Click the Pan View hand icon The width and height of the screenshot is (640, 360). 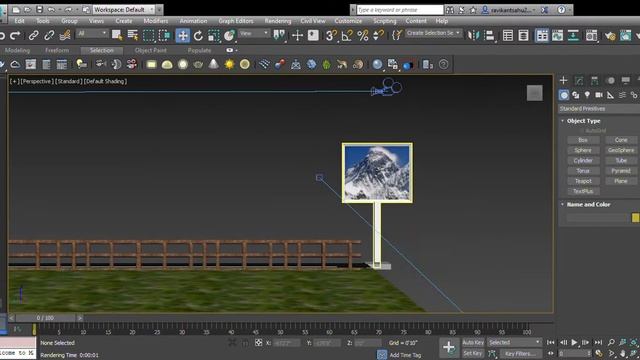(x=622, y=353)
